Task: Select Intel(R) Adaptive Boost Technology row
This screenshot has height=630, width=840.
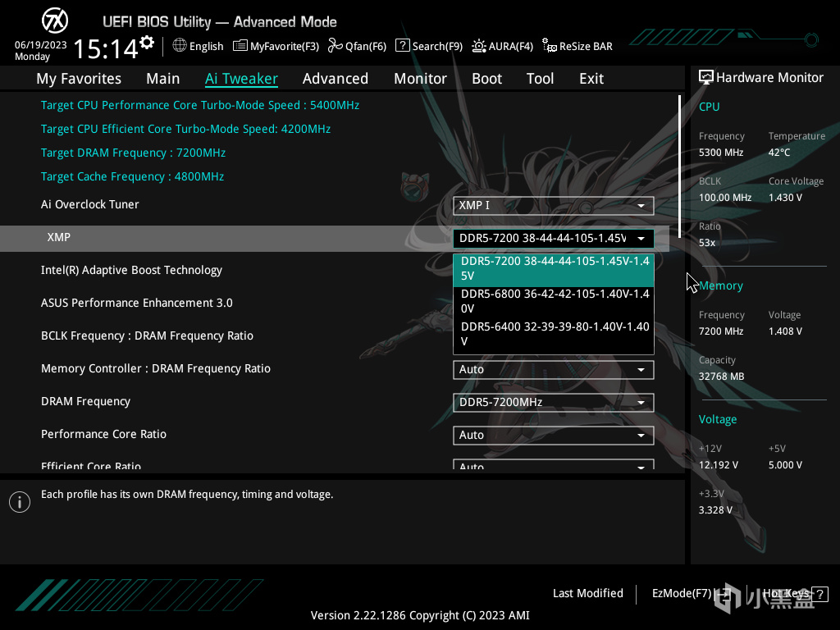Action: tap(131, 270)
